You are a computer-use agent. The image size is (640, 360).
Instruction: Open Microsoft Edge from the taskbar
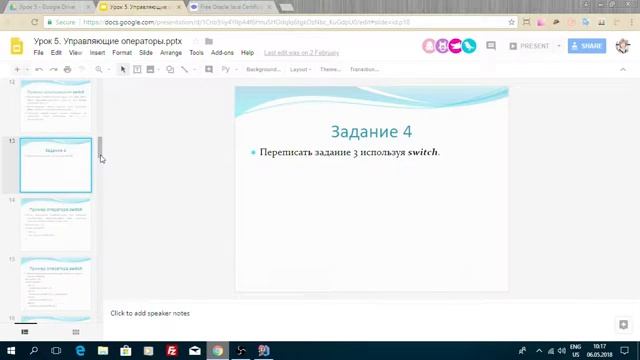pyautogui.click(x=80, y=351)
